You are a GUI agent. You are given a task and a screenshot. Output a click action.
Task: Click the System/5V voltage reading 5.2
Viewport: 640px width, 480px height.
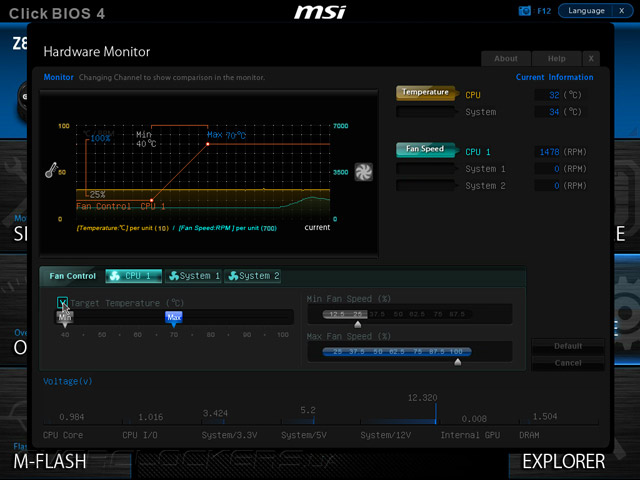[308, 410]
